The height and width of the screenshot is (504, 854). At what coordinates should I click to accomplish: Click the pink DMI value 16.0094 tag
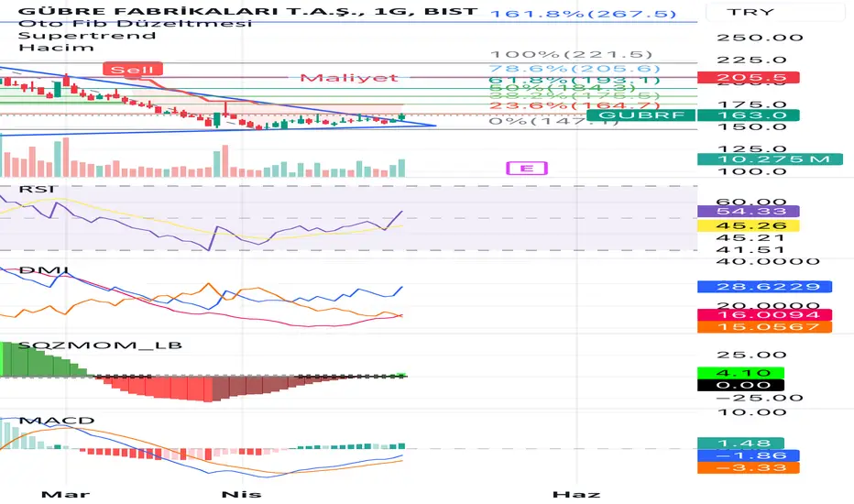765,315
